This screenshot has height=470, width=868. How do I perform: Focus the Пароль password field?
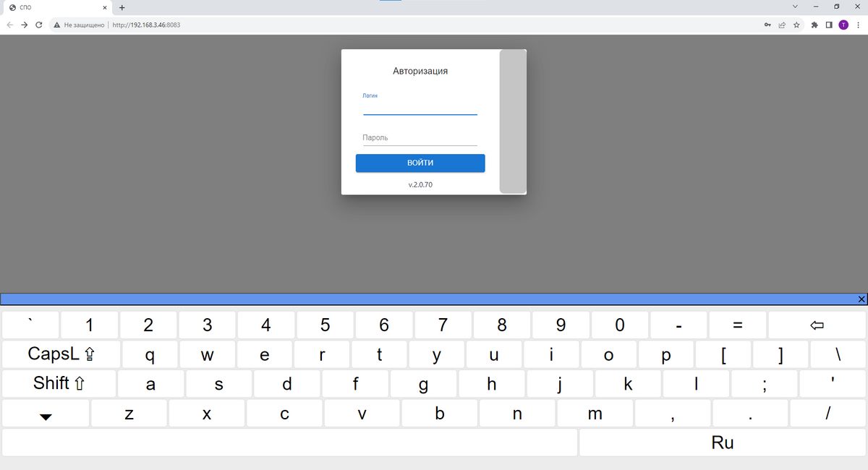click(420, 137)
